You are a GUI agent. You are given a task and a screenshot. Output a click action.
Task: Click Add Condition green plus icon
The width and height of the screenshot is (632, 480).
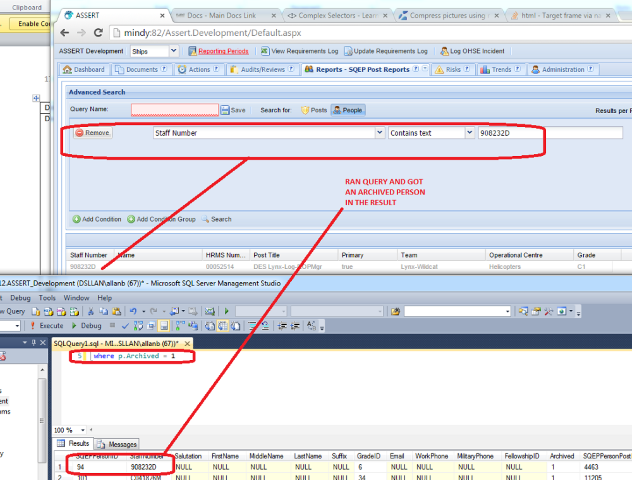[76, 219]
